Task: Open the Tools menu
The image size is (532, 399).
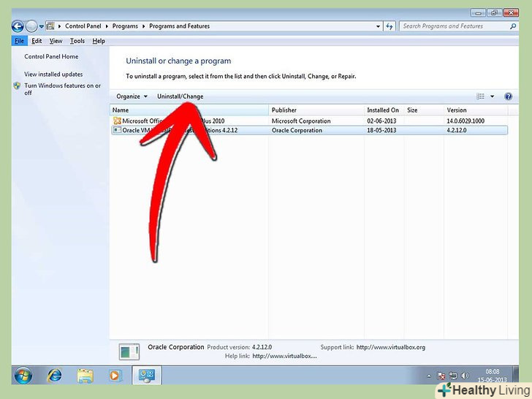Action: 77,41
